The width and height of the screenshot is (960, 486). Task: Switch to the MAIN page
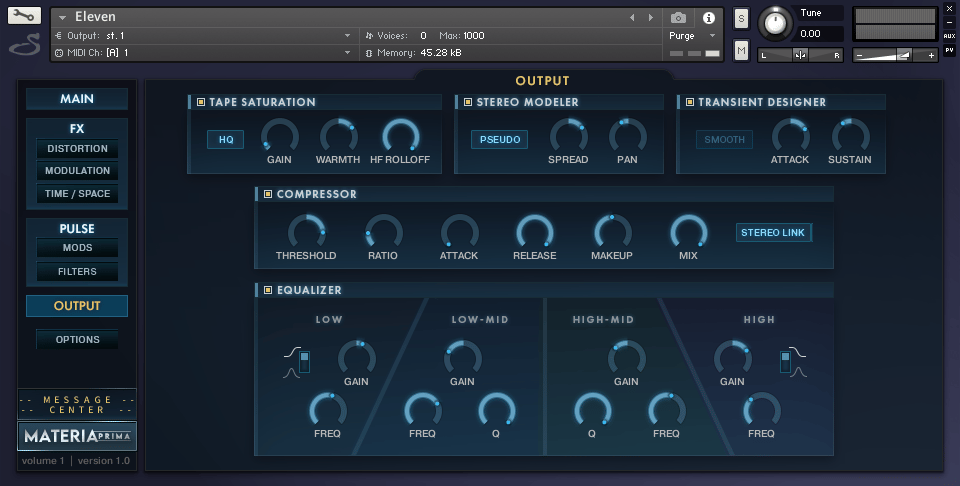77,99
